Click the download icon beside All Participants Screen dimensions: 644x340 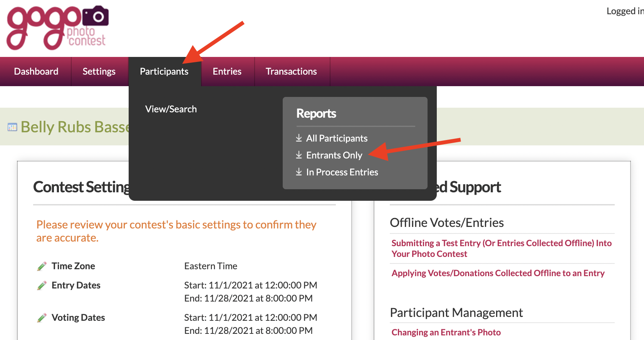(x=299, y=138)
